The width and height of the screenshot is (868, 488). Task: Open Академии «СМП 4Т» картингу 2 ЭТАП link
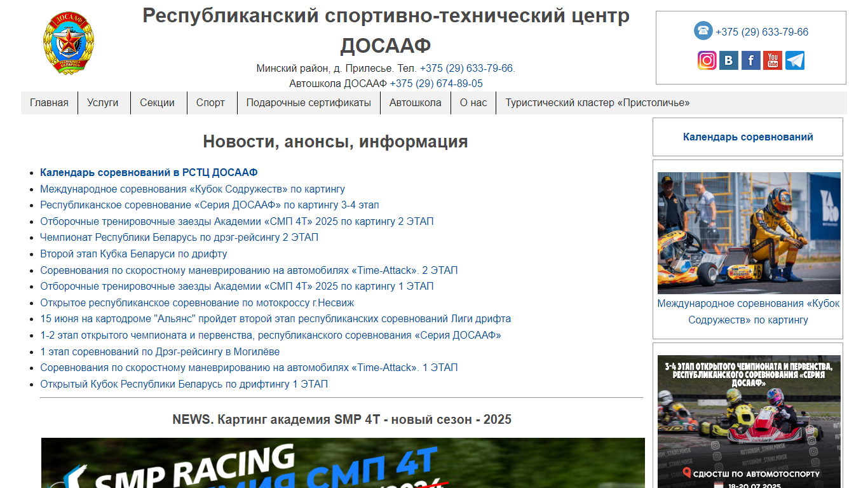237,221
